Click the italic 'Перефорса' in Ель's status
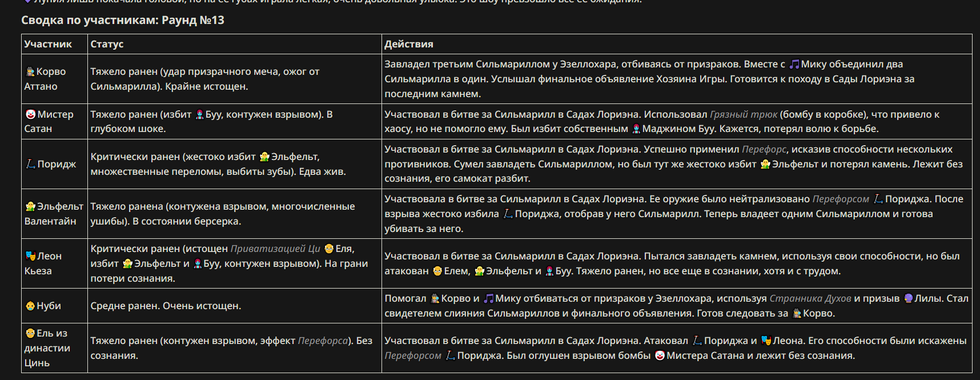 point(323,341)
